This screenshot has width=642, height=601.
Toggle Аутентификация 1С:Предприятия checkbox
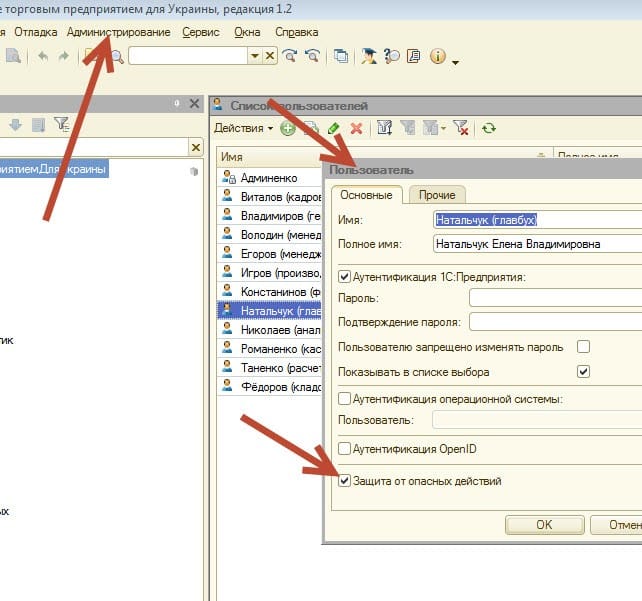346,277
